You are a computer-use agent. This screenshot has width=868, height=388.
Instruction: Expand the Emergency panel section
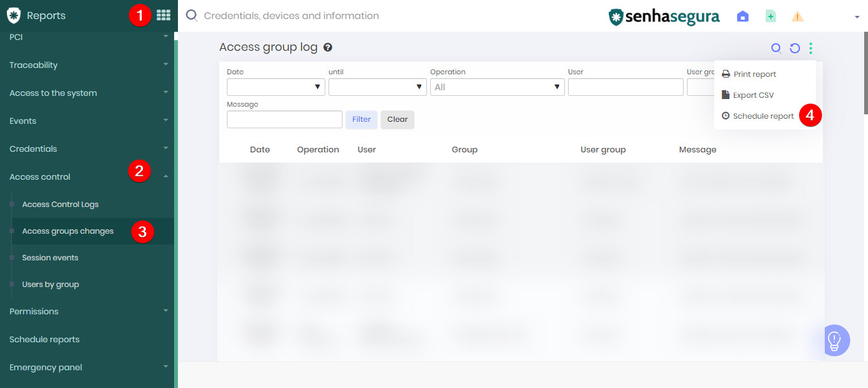(87, 367)
